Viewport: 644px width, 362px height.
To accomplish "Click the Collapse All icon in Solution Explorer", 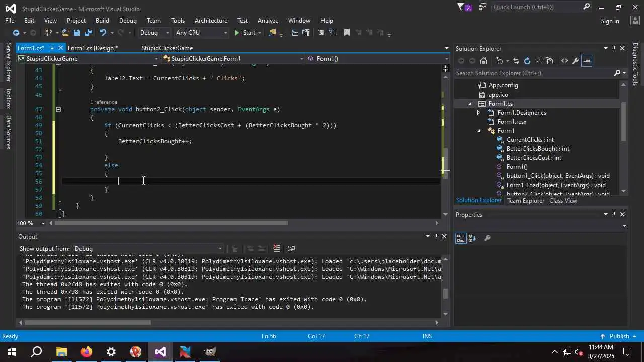I will click(538, 61).
